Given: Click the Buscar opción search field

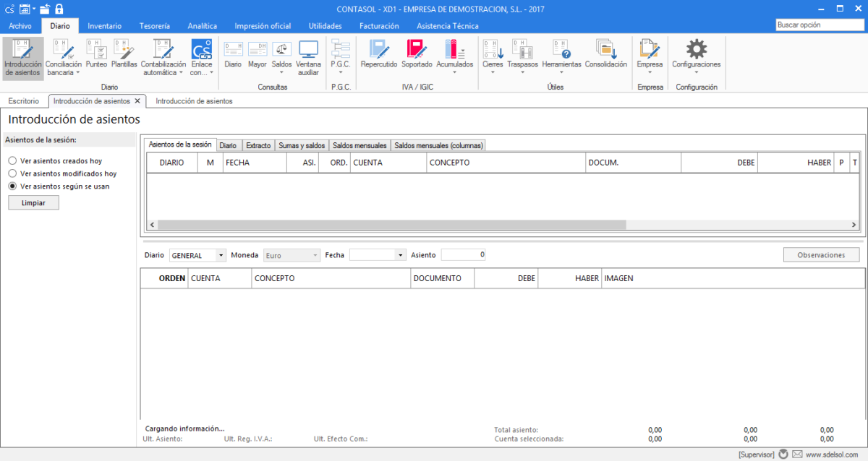Looking at the screenshot, I should click(x=819, y=25).
